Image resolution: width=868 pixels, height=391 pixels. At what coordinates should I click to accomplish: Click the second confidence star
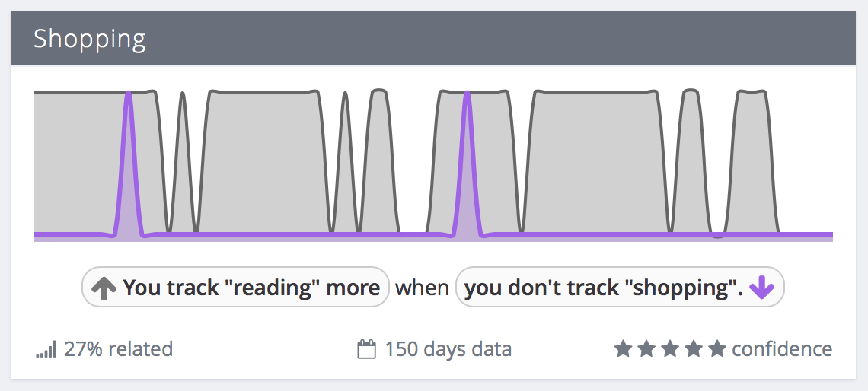pos(646,349)
